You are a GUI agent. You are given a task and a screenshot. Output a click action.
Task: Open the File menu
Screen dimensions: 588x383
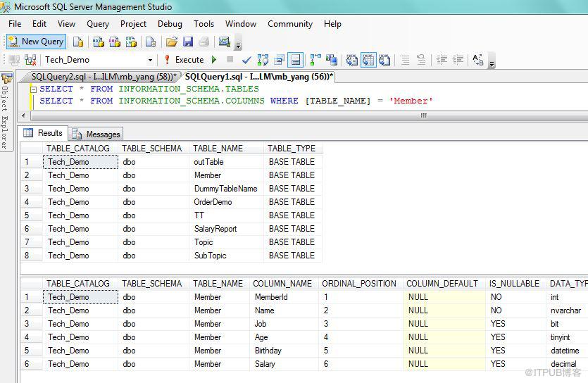click(15, 24)
